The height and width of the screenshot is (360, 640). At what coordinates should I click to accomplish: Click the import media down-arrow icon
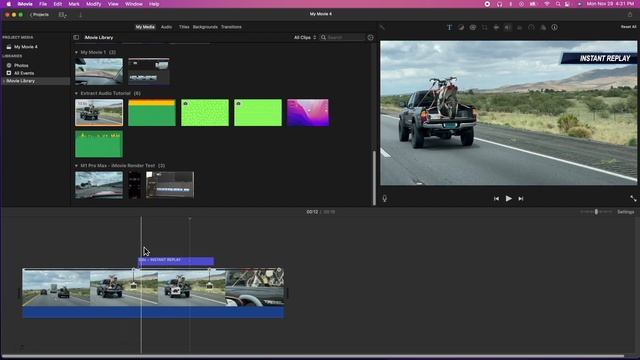pos(80,15)
